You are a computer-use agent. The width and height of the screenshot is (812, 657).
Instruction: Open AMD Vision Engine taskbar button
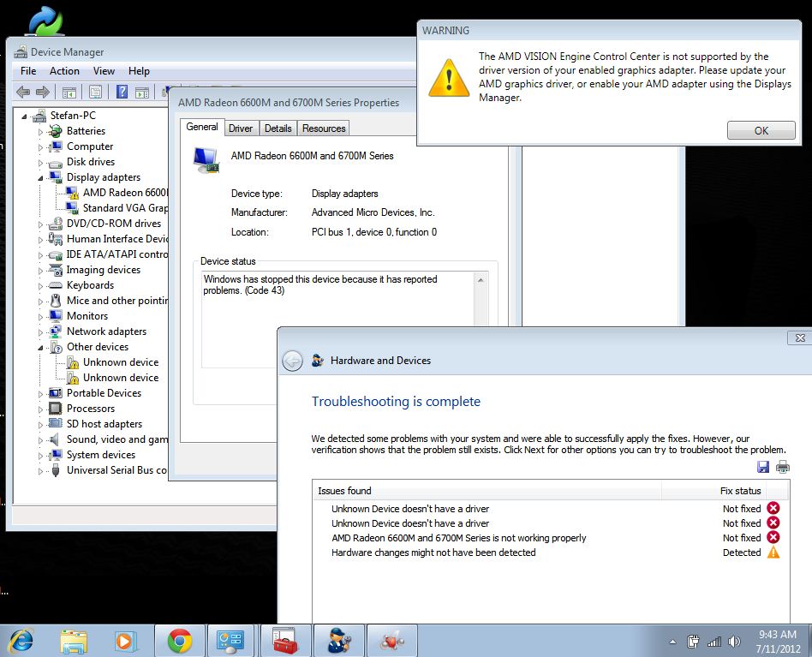[x=392, y=641]
